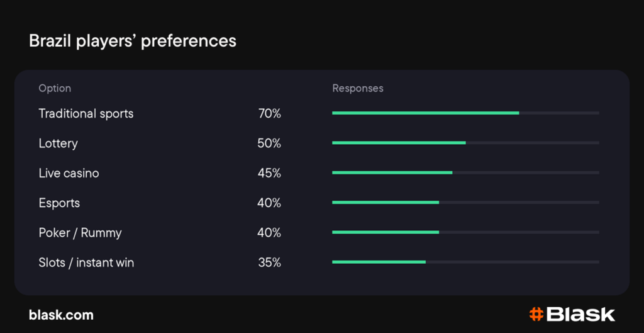
Task: Select the Slots / instant win label
Action: (x=86, y=262)
